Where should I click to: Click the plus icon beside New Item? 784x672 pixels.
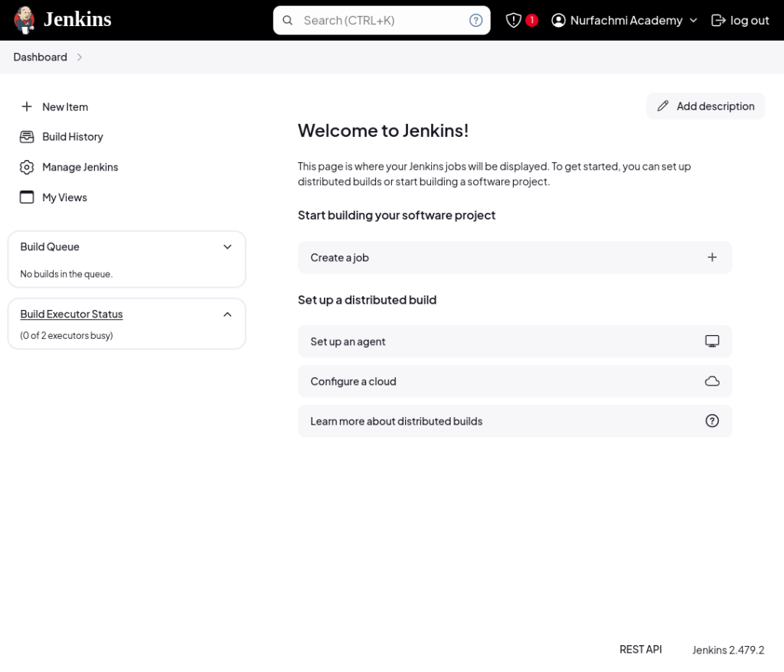click(27, 106)
